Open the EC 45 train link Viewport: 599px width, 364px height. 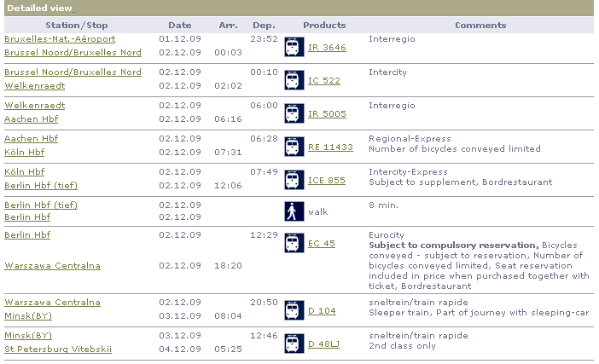pos(322,244)
